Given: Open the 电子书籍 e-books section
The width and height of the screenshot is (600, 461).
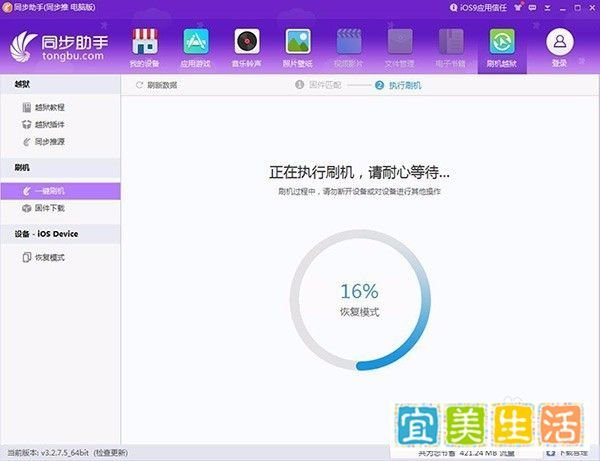Looking at the screenshot, I should [451, 48].
